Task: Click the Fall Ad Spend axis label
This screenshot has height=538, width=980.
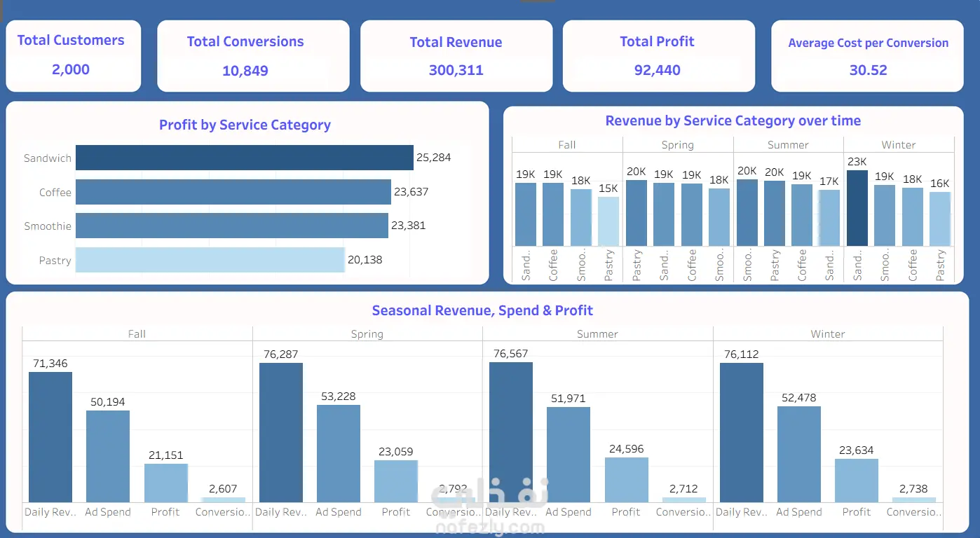Action: tap(108, 512)
